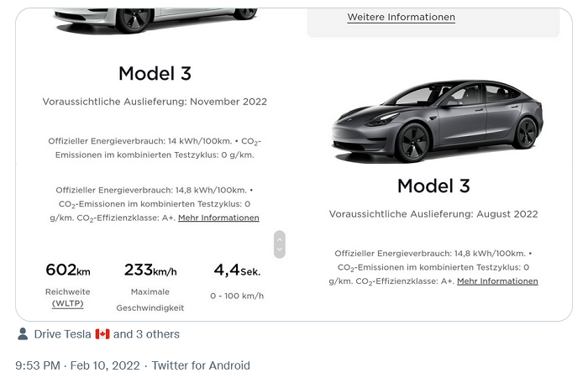Click the left 'Model 3' heading
The image size is (588, 378).
click(x=155, y=73)
